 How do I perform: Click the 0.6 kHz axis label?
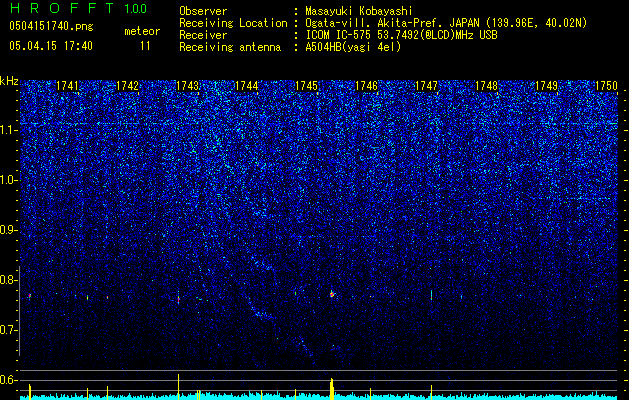point(8,380)
